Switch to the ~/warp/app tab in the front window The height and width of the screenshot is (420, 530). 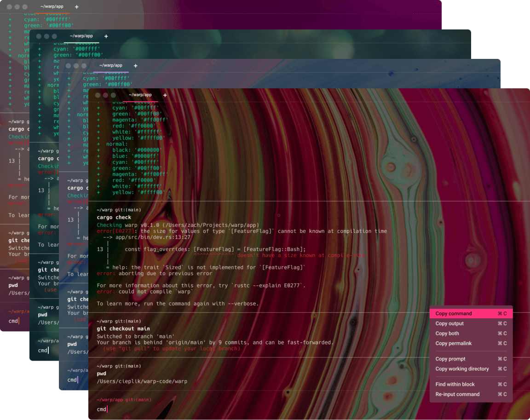[141, 95]
